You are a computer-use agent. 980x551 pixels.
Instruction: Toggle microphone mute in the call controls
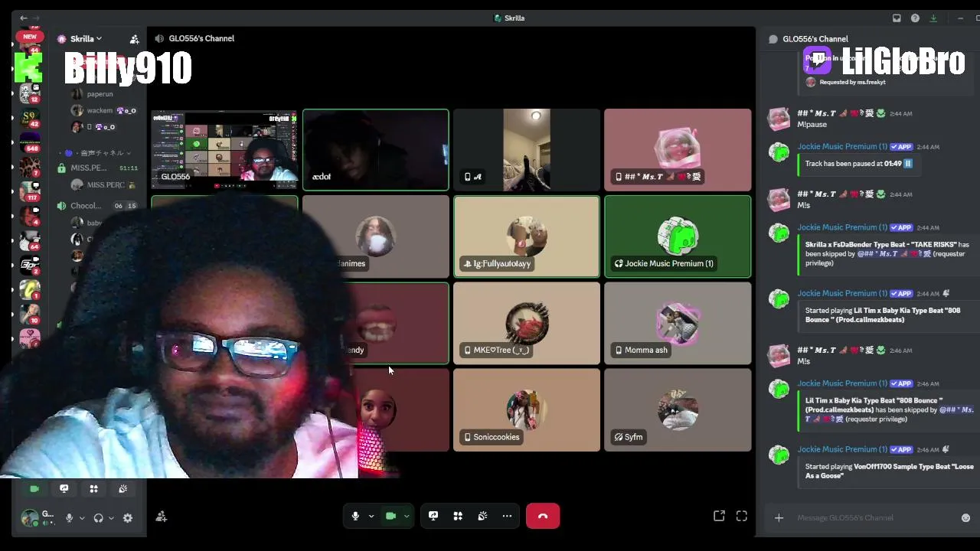click(355, 516)
